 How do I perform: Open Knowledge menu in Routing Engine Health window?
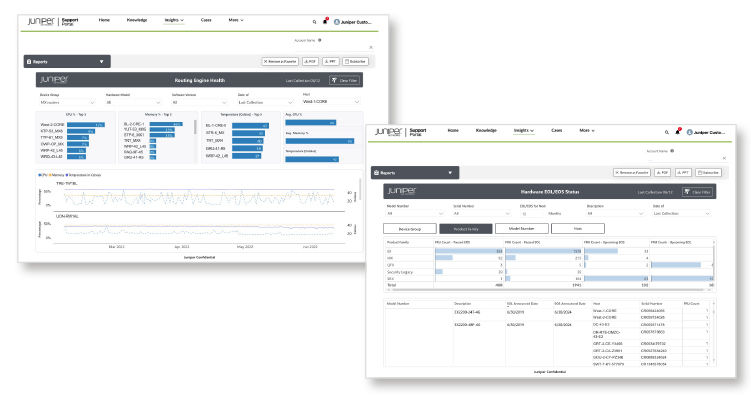coord(137,20)
